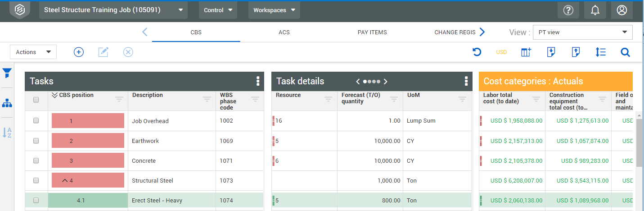Open the search magnifier icon
Image resolution: width=644 pixels, height=211 pixels.
tap(625, 52)
